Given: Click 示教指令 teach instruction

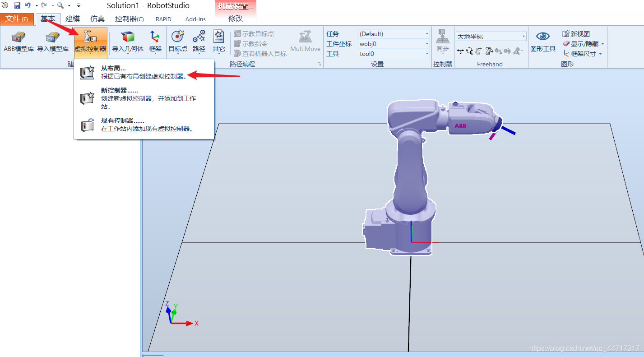Looking at the screenshot, I should [250, 44].
